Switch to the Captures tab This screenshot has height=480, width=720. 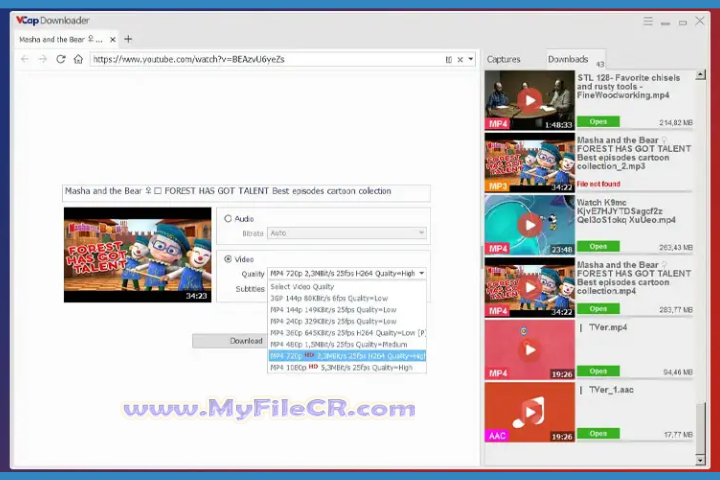pyautogui.click(x=503, y=59)
